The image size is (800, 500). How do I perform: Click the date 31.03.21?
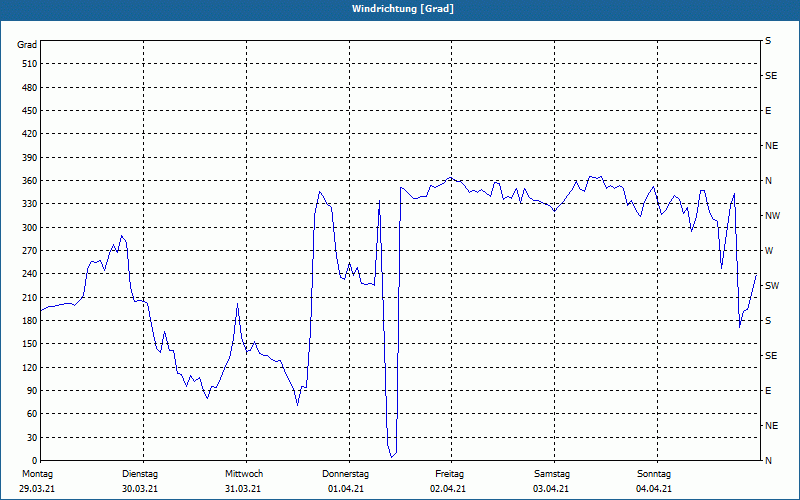[243, 489]
